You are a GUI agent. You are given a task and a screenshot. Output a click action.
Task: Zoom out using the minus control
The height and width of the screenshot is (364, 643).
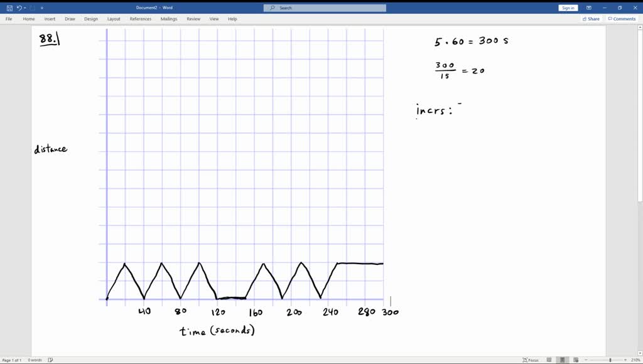point(586,359)
